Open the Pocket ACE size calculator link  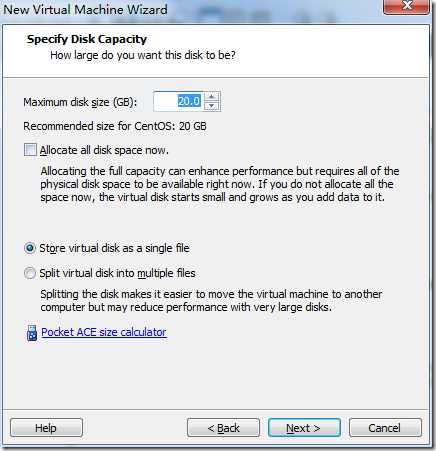coord(104,332)
